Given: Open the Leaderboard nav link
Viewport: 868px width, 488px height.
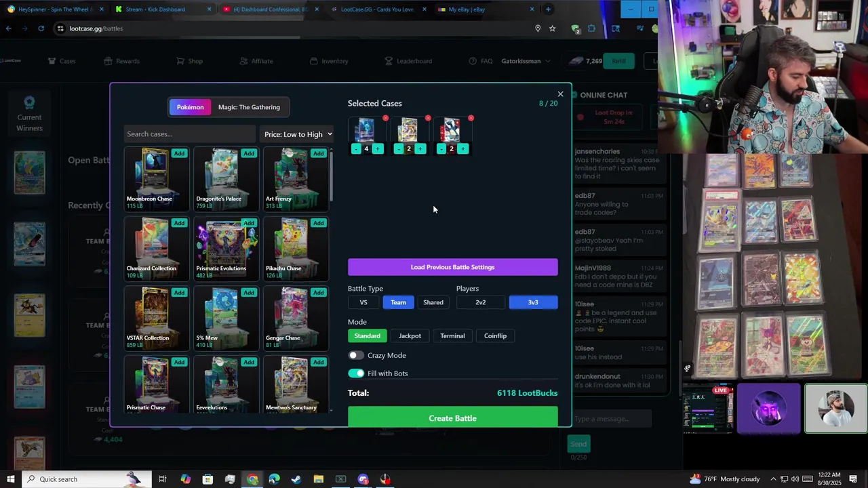Looking at the screenshot, I should coord(408,61).
